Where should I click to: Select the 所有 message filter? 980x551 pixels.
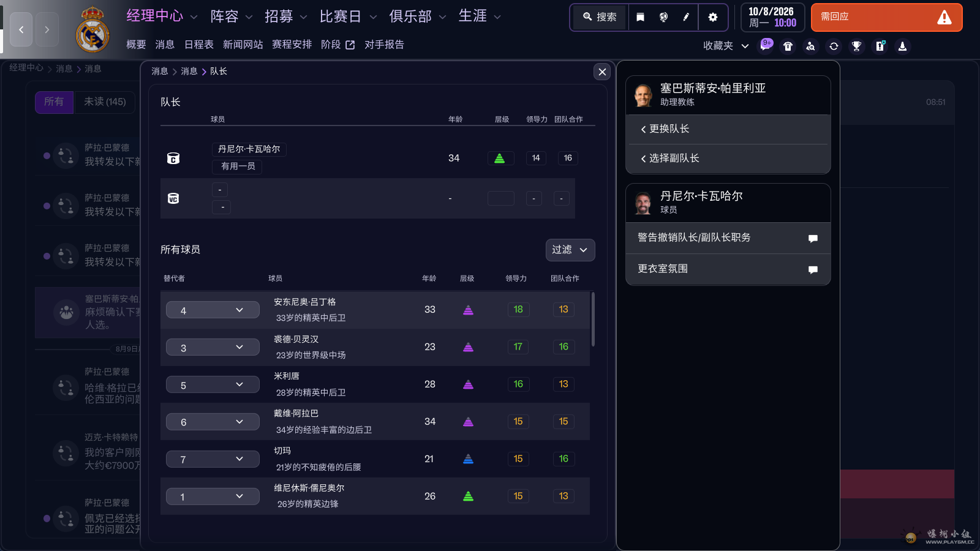coord(54,102)
